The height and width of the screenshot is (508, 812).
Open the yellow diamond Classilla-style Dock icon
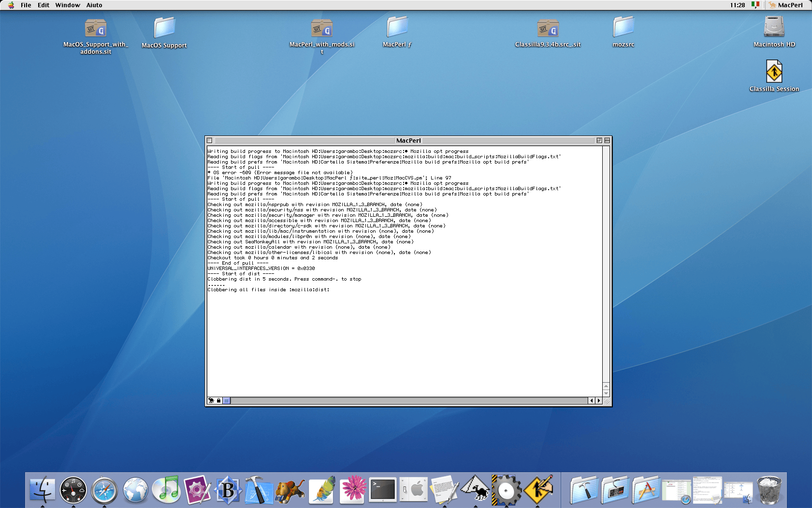tap(537, 490)
